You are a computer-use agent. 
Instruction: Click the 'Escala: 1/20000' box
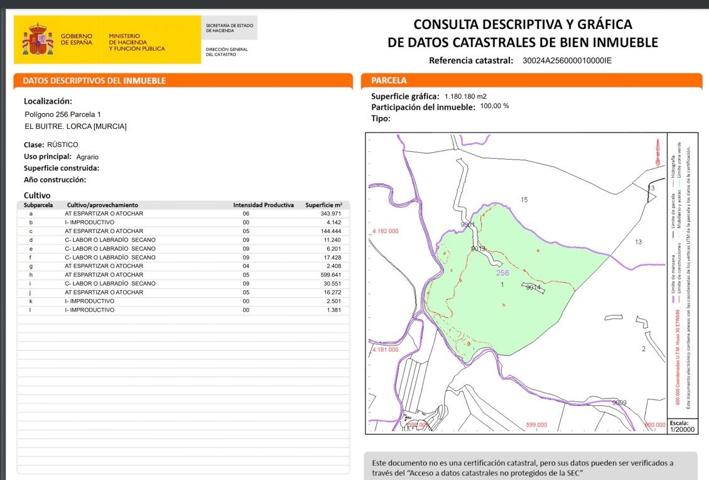click(682, 426)
